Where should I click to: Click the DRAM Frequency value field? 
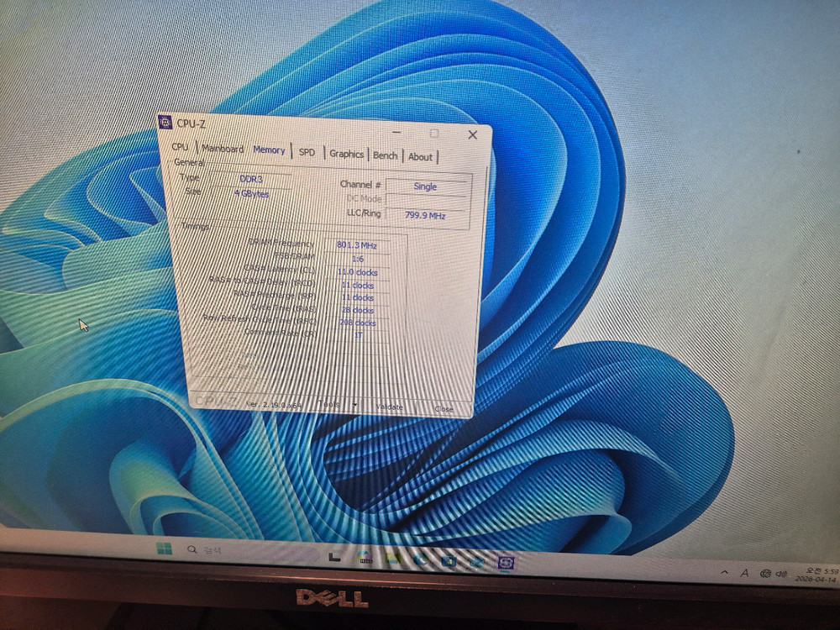tap(357, 246)
